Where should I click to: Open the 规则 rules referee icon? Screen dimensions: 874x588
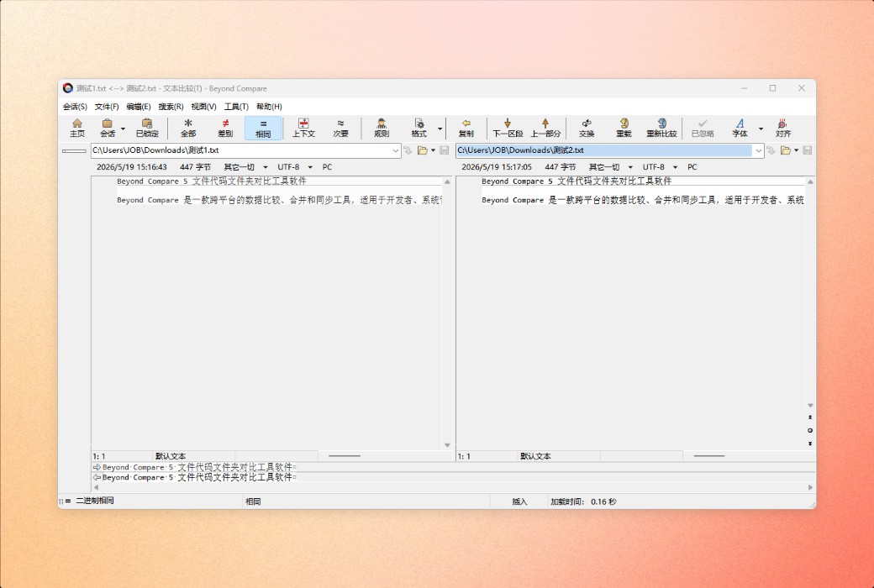pos(382,128)
